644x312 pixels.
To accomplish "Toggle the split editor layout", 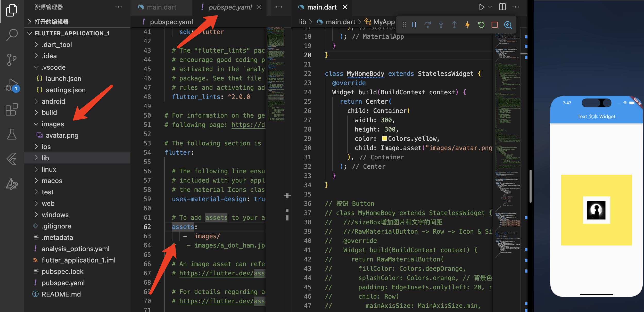I will (502, 7).
